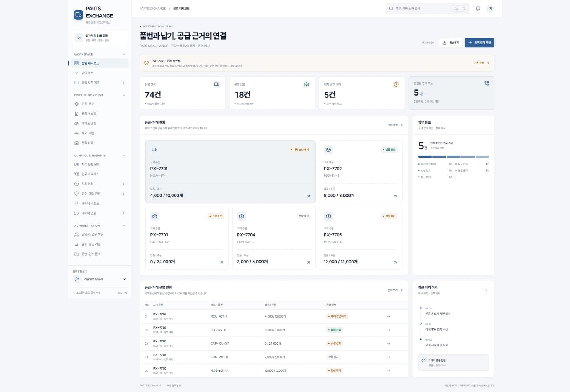Open PX-7705 card via its arrow icon
The width and height of the screenshot is (570, 392).
click(395, 262)
